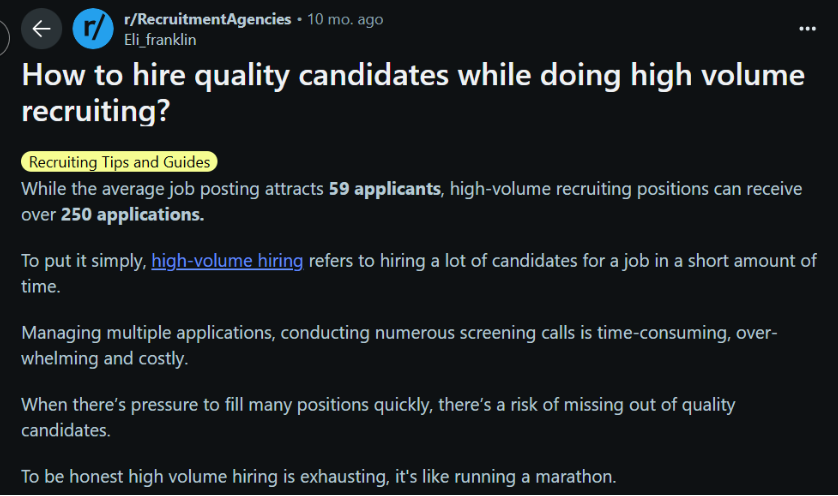Click the phrase "To put it simply,"
Screen dimensions: 838x496
(x=84, y=261)
